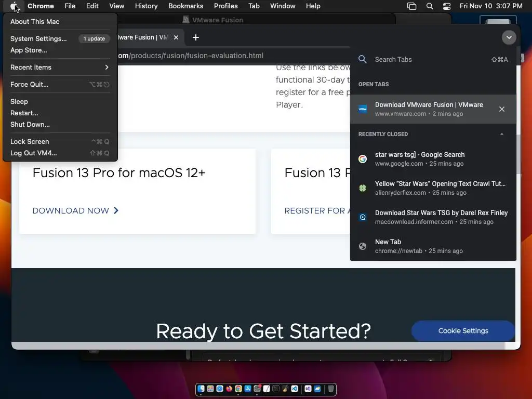Open the guitar app in the Dock
This screenshot has width=532, height=399.
[285, 389]
